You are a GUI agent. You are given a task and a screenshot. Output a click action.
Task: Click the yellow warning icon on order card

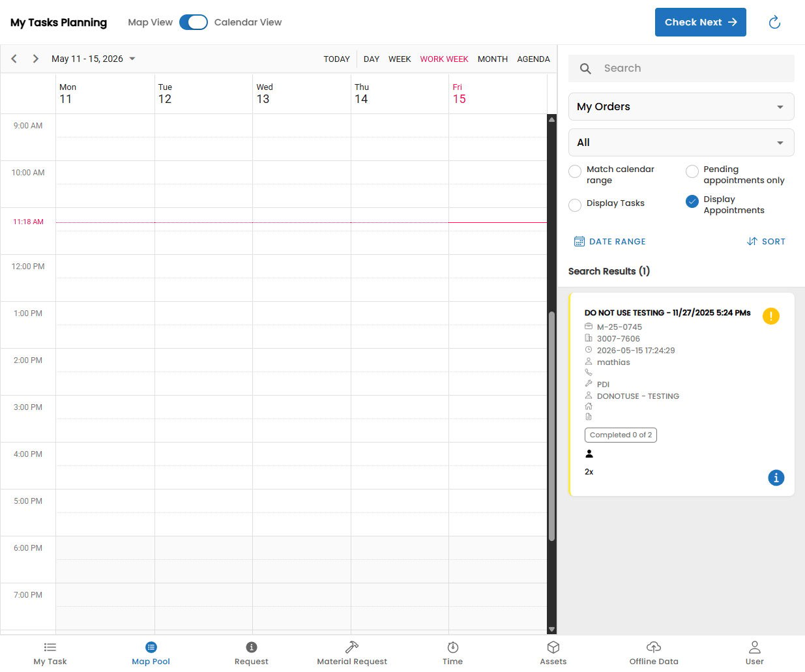point(770,316)
